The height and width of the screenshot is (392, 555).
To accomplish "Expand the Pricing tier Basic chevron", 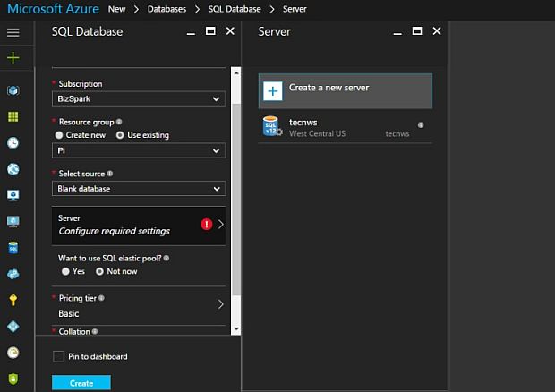I will (220, 304).
